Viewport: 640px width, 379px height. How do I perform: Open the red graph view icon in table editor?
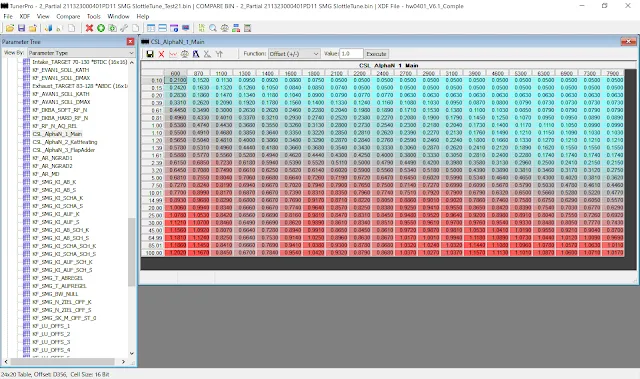point(173,54)
